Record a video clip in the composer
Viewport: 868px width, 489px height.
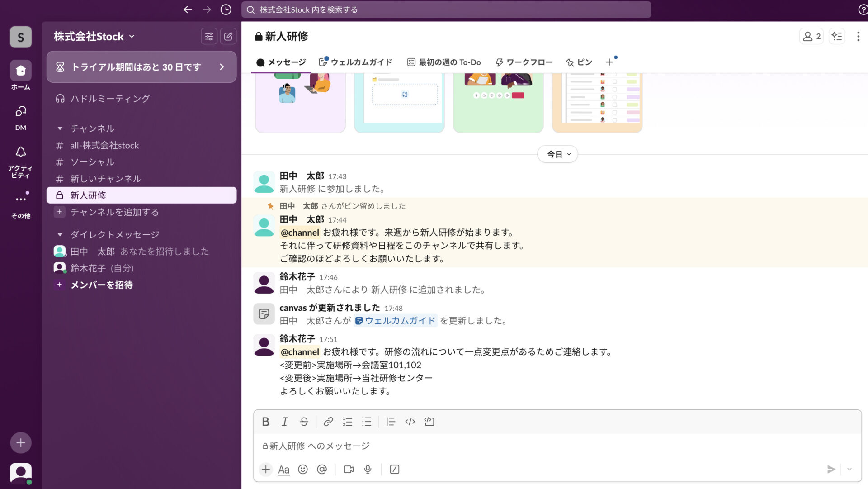pyautogui.click(x=349, y=470)
